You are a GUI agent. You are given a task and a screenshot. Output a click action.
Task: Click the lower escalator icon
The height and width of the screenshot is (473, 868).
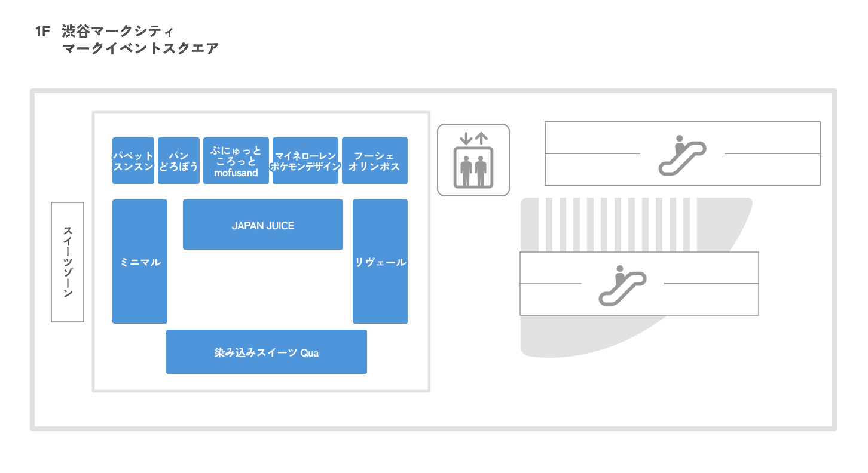click(622, 285)
